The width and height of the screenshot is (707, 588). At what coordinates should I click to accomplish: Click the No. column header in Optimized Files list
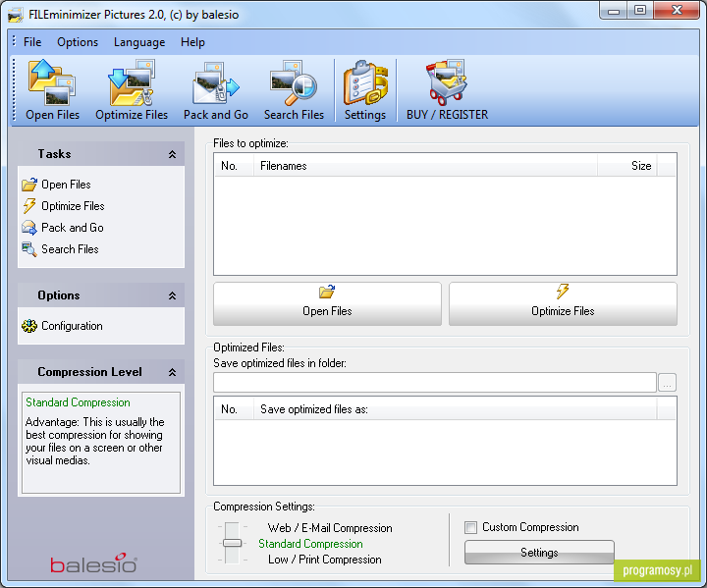pos(234,409)
